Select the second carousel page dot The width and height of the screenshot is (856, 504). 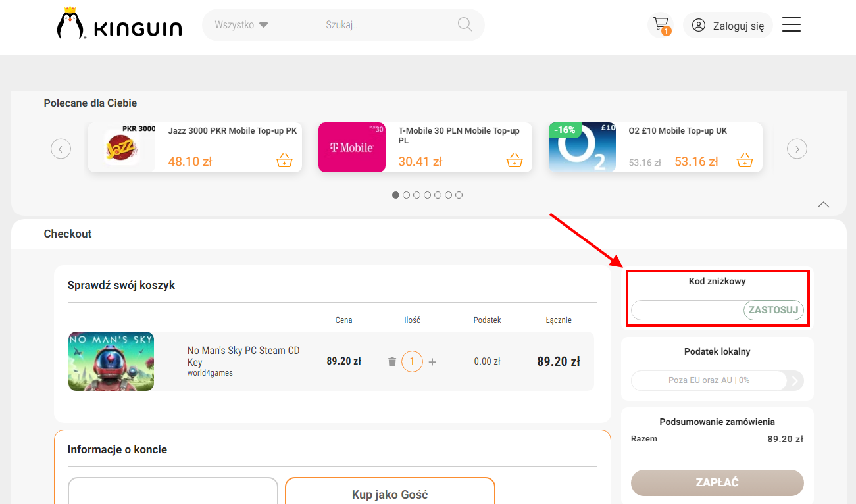click(x=406, y=195)
